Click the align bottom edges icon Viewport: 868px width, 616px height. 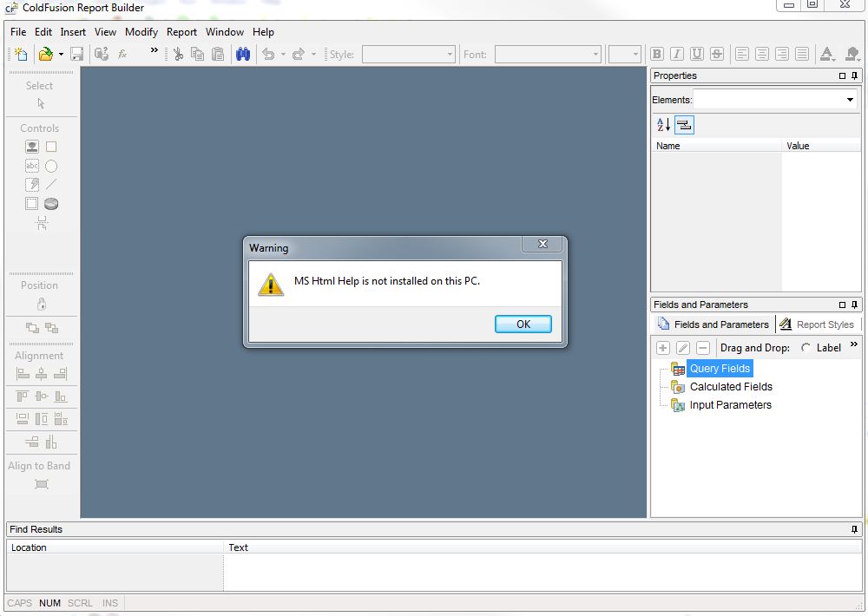click(x=61, y=396)
